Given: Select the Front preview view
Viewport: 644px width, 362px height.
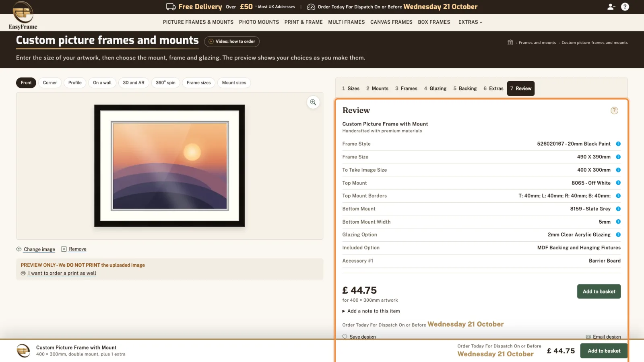Looking at the screenshot, I should tap(26, 83).
